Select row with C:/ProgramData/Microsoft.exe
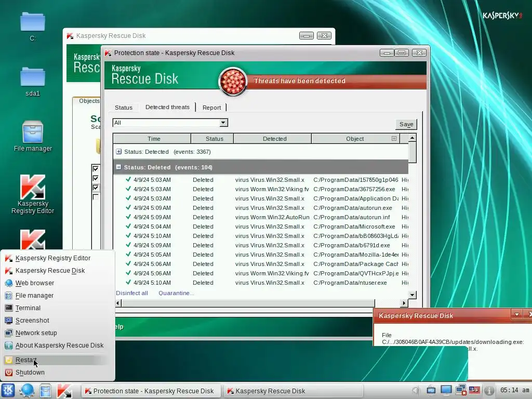This screenshot has height=399, width=532. (261, 227)
